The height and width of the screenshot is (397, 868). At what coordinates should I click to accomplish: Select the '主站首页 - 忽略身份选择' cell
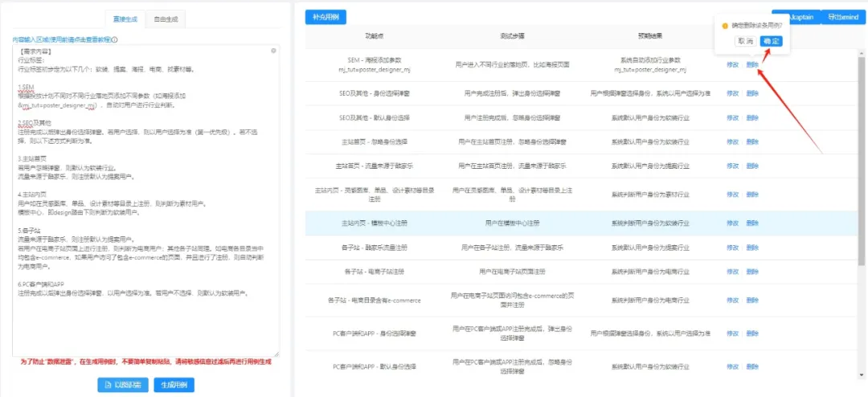[x=375, y=142]
